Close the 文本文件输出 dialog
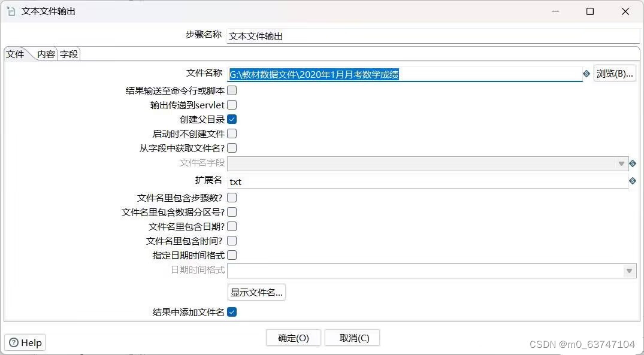 [625, 11]
